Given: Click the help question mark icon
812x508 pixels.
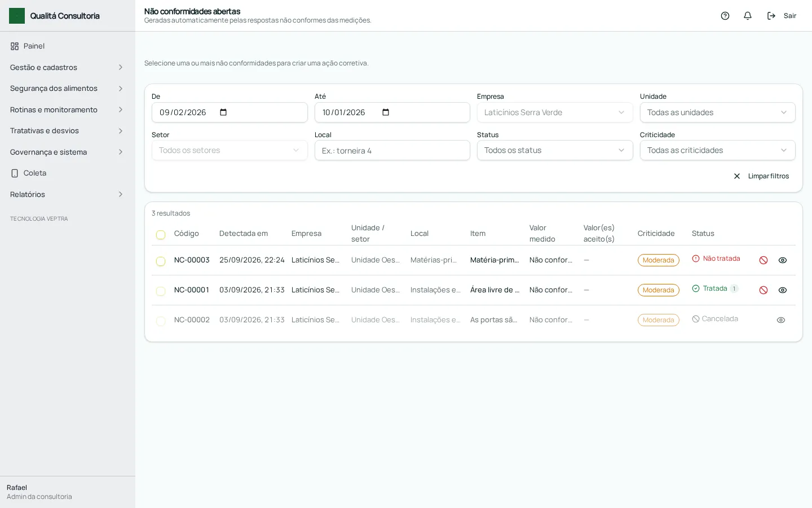Looking at the screenshot, I should pyautogui.click(x=725, y=16).
